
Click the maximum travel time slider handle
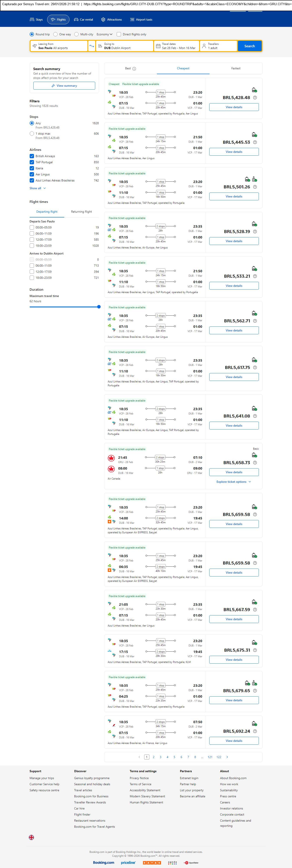tap(99, 307)
